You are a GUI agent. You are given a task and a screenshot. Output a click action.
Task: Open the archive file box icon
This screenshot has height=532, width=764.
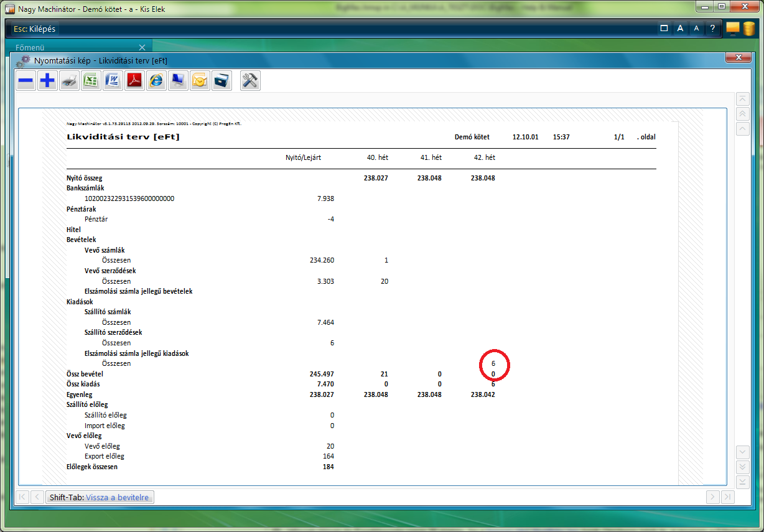coord(221,81)
